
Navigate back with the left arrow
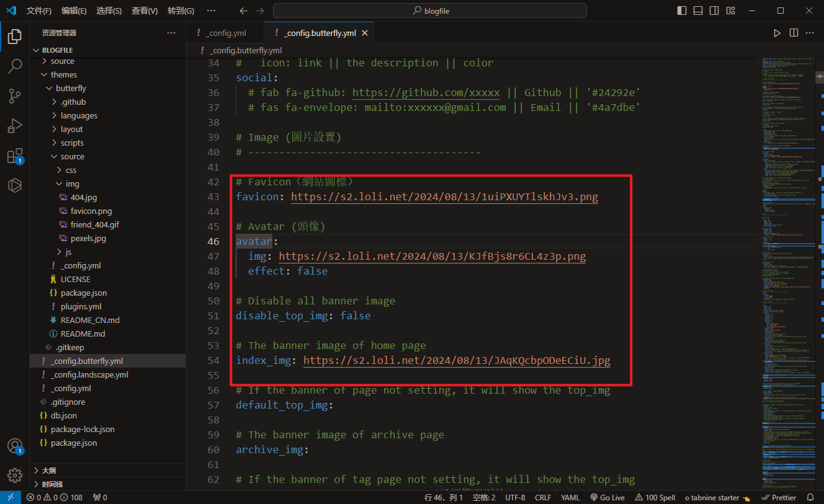click(x=244, y=11)
